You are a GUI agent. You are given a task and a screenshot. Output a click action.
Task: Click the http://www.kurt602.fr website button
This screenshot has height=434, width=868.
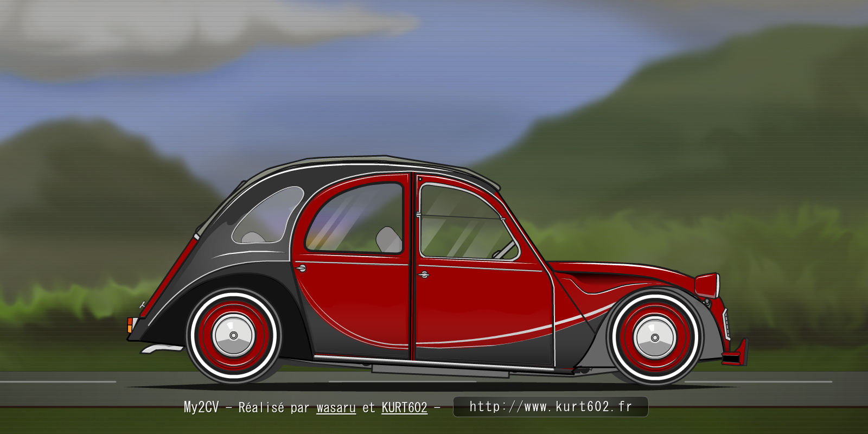tap(550, 407)
